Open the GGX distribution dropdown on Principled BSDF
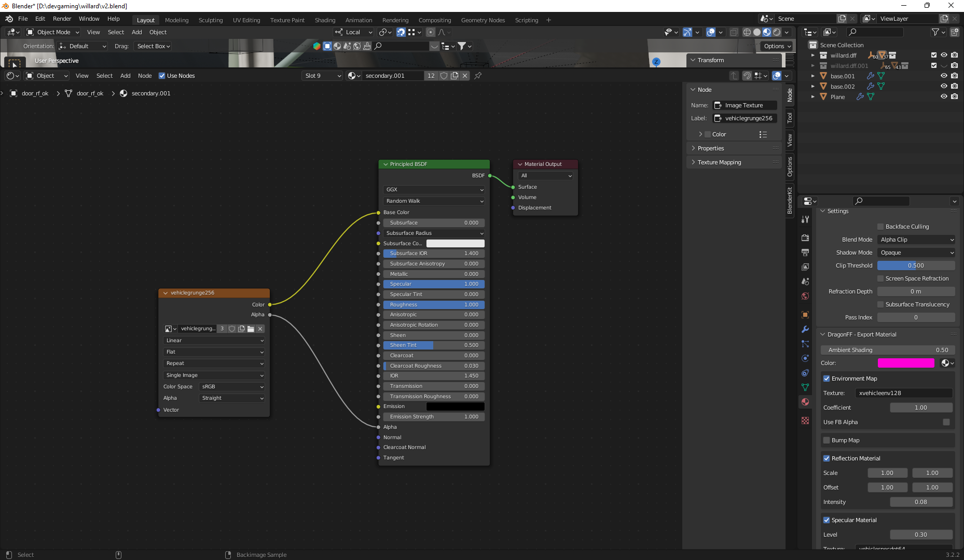The image size is (964, 560). [x=434, y=189]
